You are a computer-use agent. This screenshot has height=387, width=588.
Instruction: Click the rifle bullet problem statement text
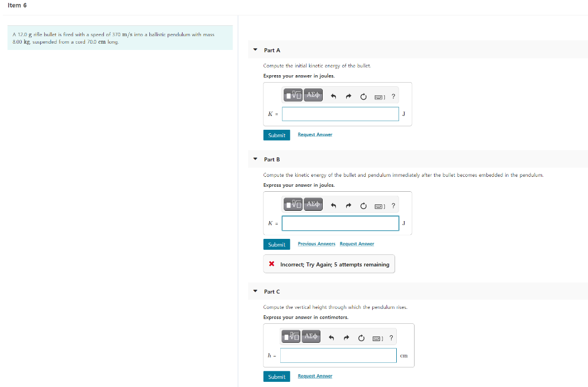pos(113,38)
